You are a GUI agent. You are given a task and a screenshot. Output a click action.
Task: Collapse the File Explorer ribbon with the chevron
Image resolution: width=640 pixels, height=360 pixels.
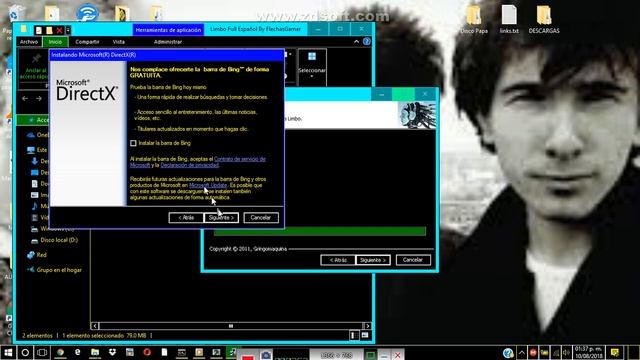[x=356, y=42]
